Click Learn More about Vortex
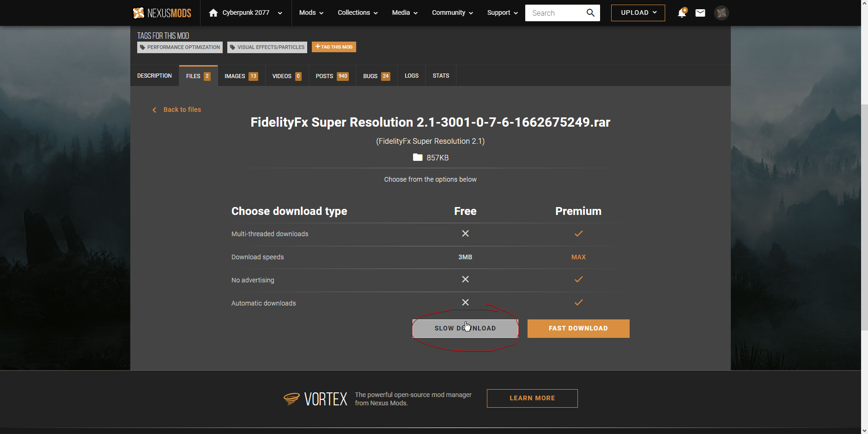868x434 pixels. point(532,398)
